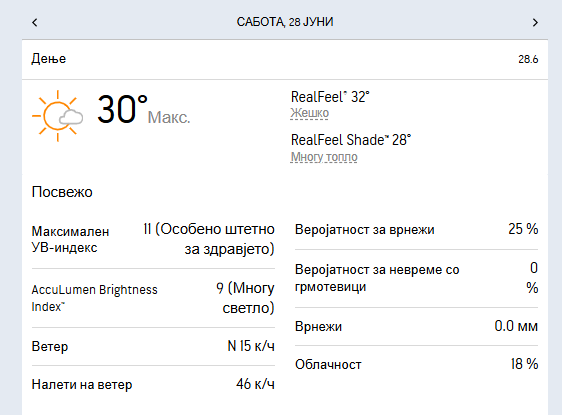Select the Максимален УВ-индекс row
This screenshot has width=562, height=415.
click(153, 239)
